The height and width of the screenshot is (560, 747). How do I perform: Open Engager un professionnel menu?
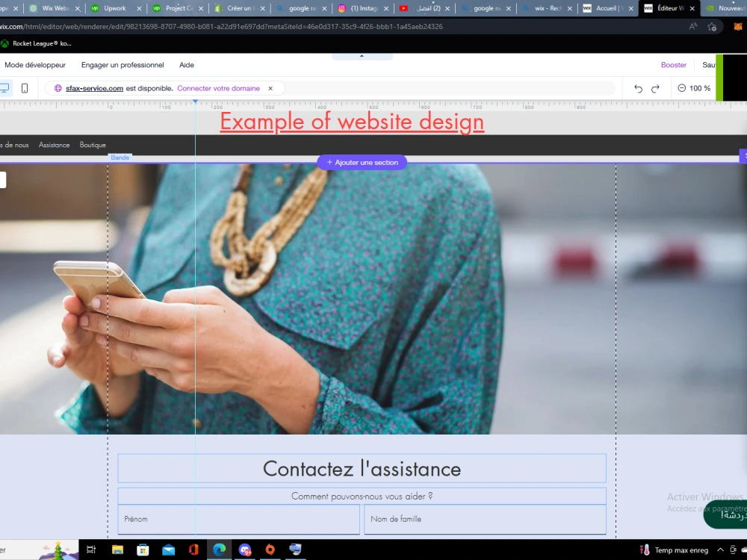pyautogui.click(x=123, y=65)
